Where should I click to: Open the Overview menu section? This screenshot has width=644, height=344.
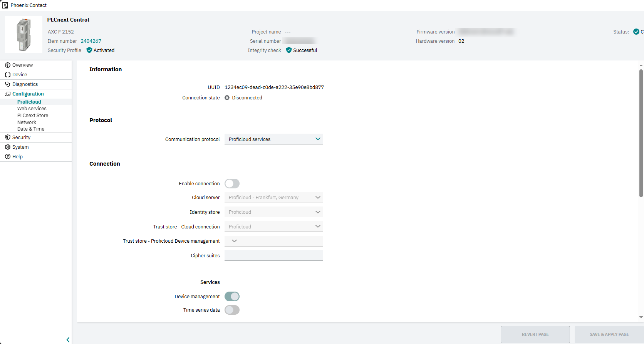click(x=36, y=65)
